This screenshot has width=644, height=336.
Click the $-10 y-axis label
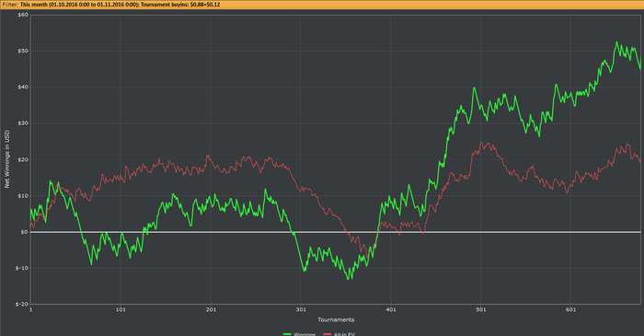[22, 268]
